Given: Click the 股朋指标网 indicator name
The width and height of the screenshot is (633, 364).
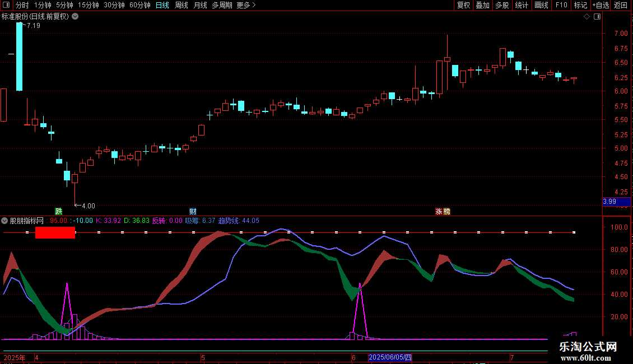Looking at the screenshot, I should (x=27, y=221).
